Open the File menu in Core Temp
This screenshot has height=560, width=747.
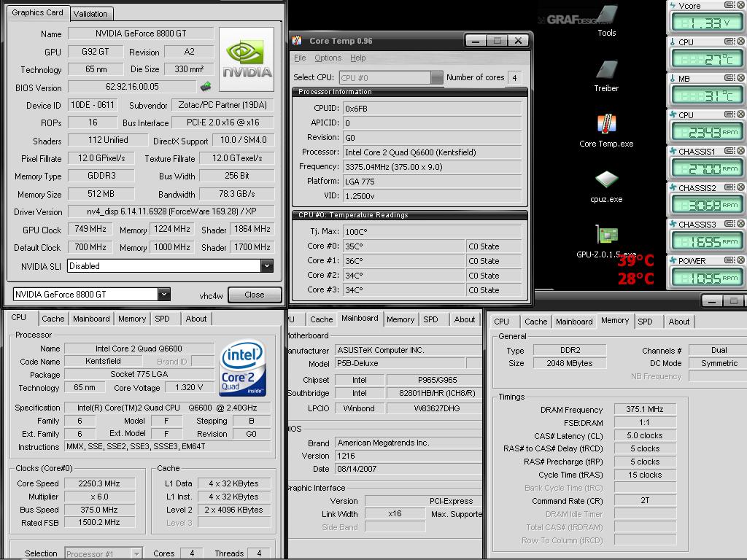point(300,58)
